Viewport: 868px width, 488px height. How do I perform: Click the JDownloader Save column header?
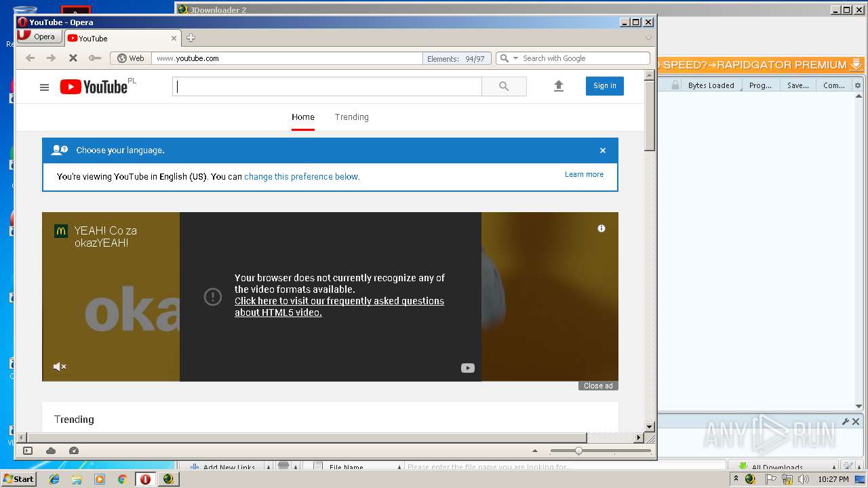tap(798, 85)
